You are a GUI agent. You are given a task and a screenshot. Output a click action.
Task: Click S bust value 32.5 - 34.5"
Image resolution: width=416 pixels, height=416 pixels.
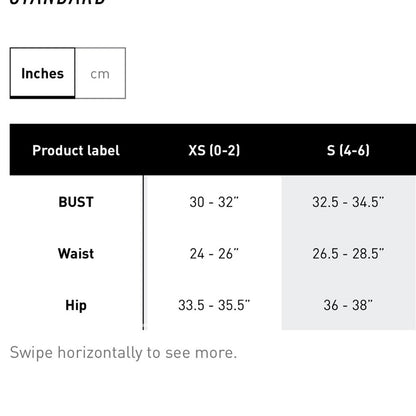(348, 202)
